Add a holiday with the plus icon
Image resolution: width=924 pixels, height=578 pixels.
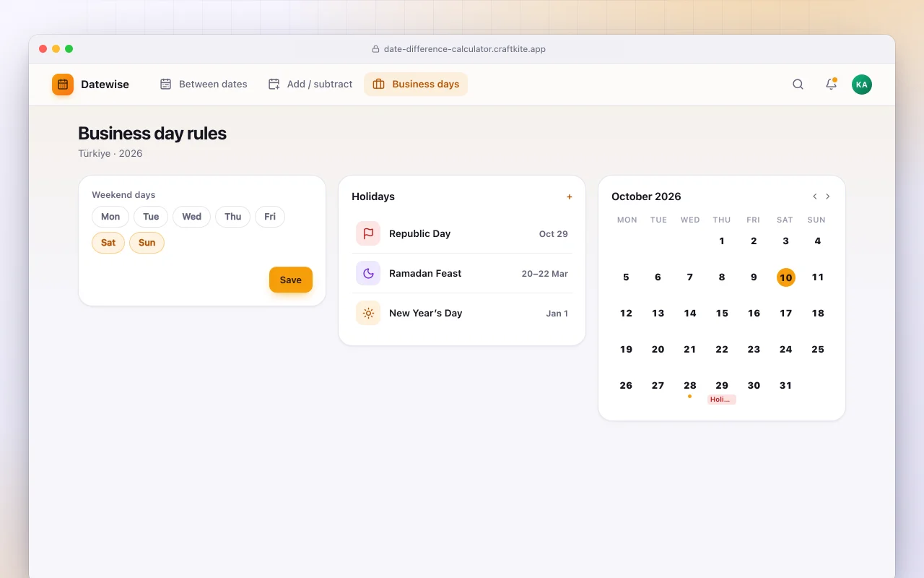569,197
